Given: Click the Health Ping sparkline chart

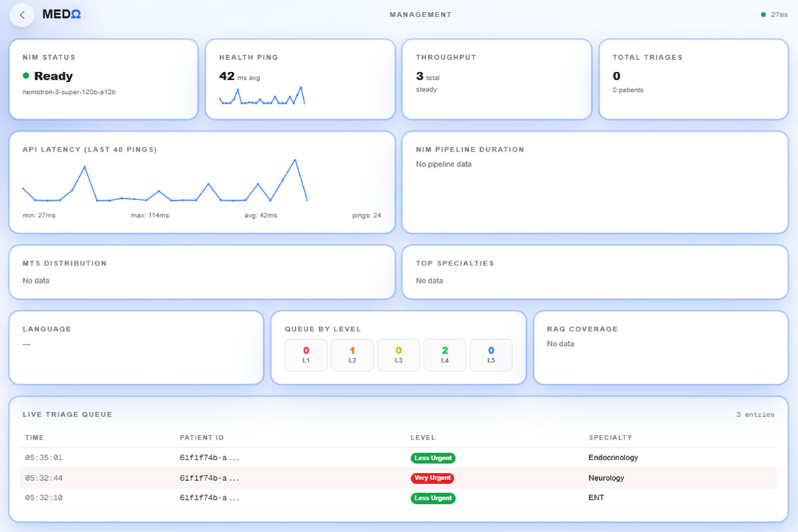Looking at the screenshot, I should tap(262, 96).
